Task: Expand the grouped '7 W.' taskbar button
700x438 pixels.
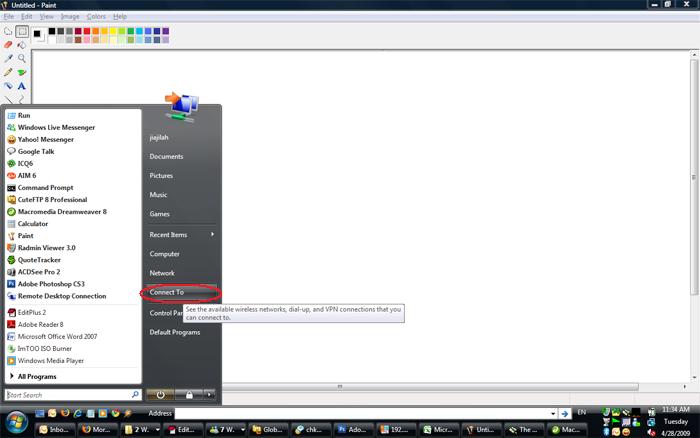Action: point(242,430)
